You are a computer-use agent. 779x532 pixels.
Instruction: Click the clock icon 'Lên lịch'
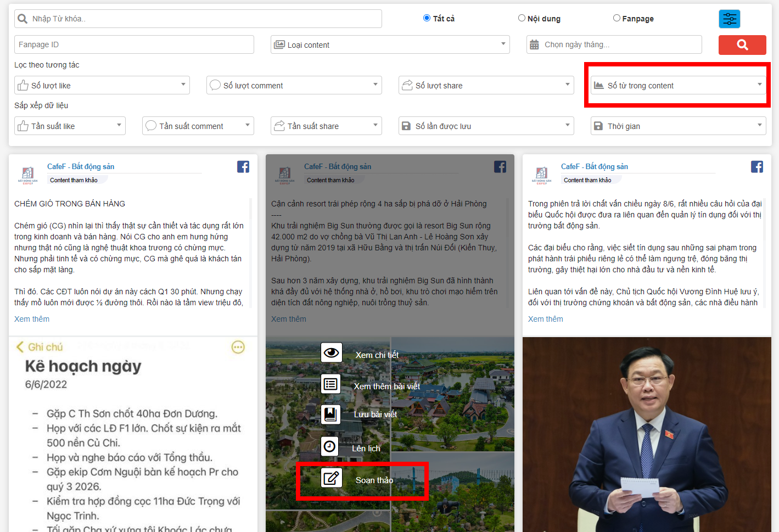point(329,446)
